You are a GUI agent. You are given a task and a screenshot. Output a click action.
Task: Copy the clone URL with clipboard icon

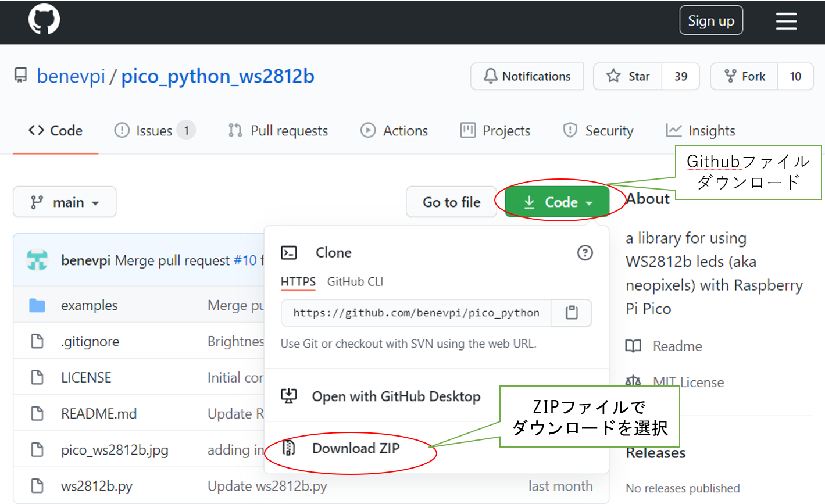(x=572, y=313)
